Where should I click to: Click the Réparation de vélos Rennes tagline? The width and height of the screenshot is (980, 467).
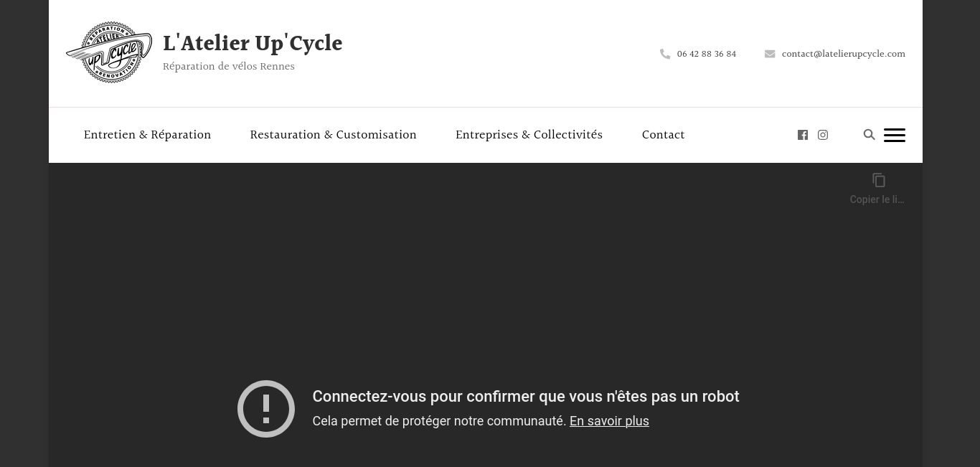(229, 67)
